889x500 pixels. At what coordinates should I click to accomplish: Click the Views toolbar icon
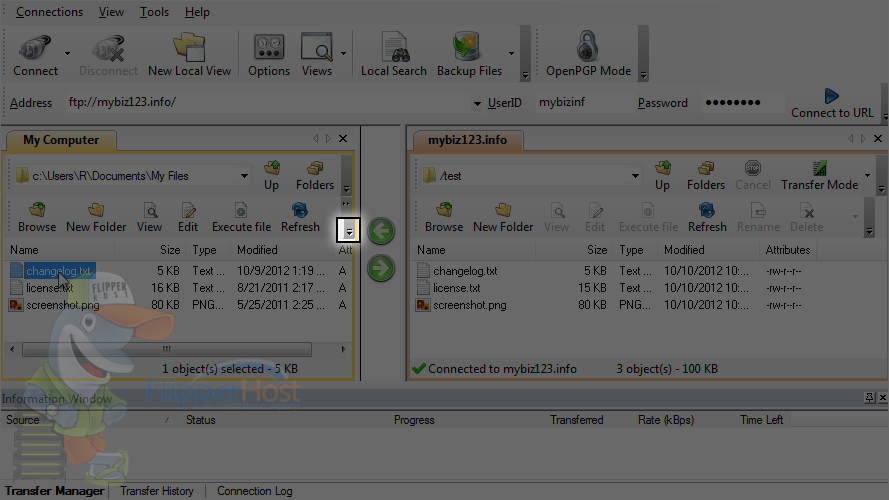316,56
